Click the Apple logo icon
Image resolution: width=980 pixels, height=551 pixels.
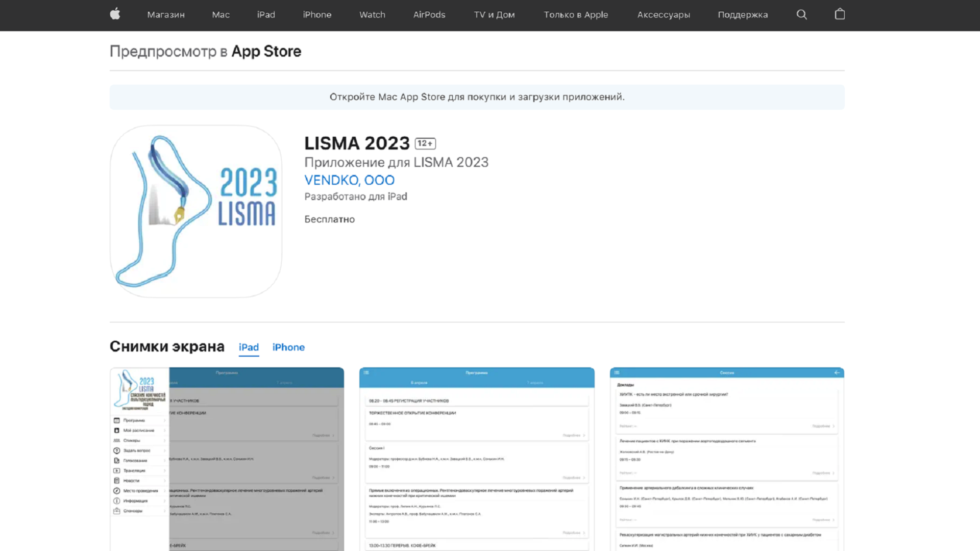(x=115, y=14)
